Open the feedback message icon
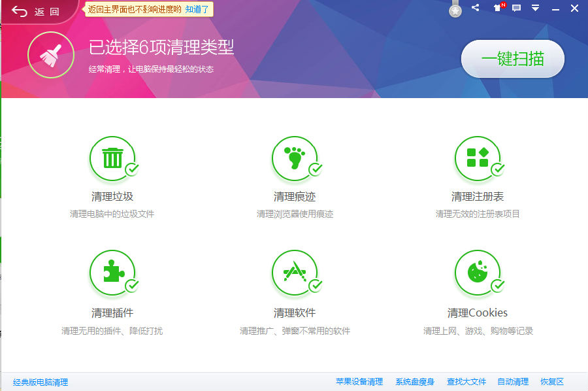Viewport: 588px width, 391px height. pos(516,8)
